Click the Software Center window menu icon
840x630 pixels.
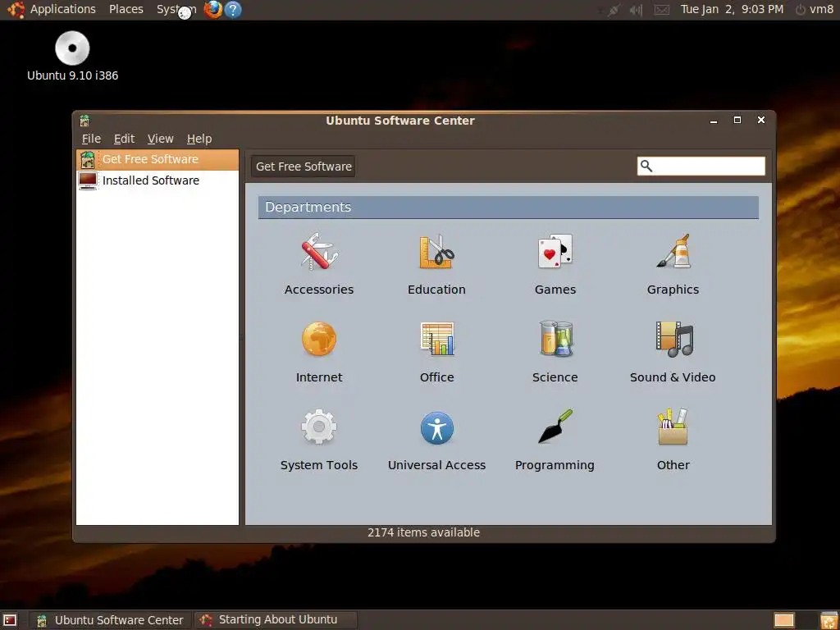point(84,121)
